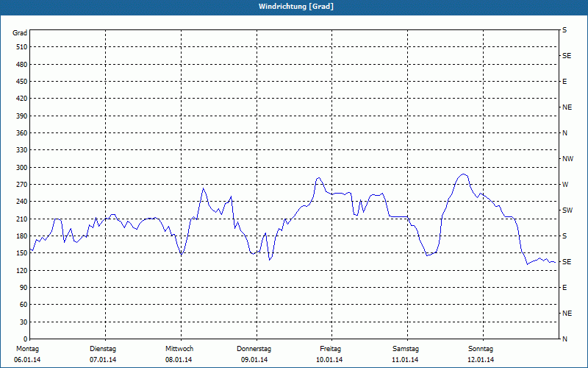
Task: Click the 'Mittwoch' day label
Action: tap(179, 349)
